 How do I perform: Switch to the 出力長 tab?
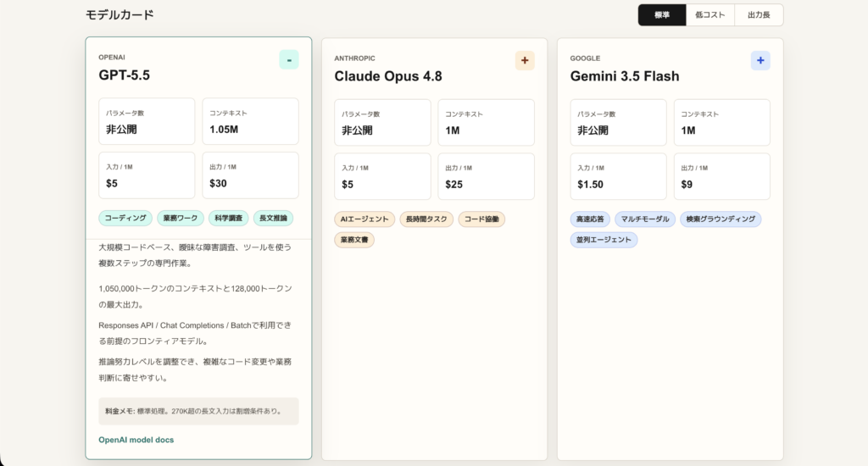tap(759, 15)
